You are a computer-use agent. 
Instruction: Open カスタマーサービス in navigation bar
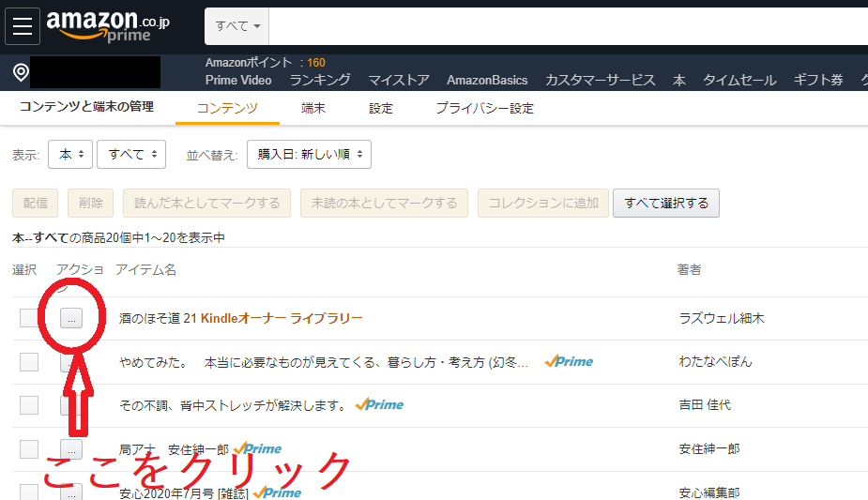coord(600,80)
